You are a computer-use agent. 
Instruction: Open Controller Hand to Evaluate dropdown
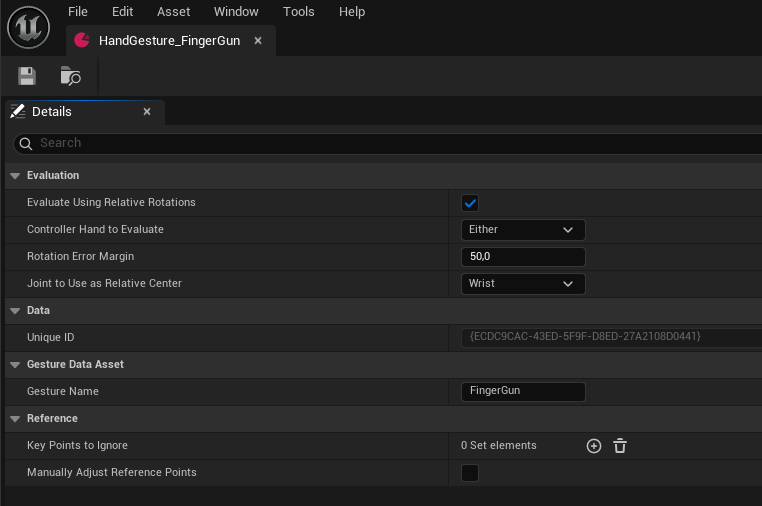coord(523,230)
